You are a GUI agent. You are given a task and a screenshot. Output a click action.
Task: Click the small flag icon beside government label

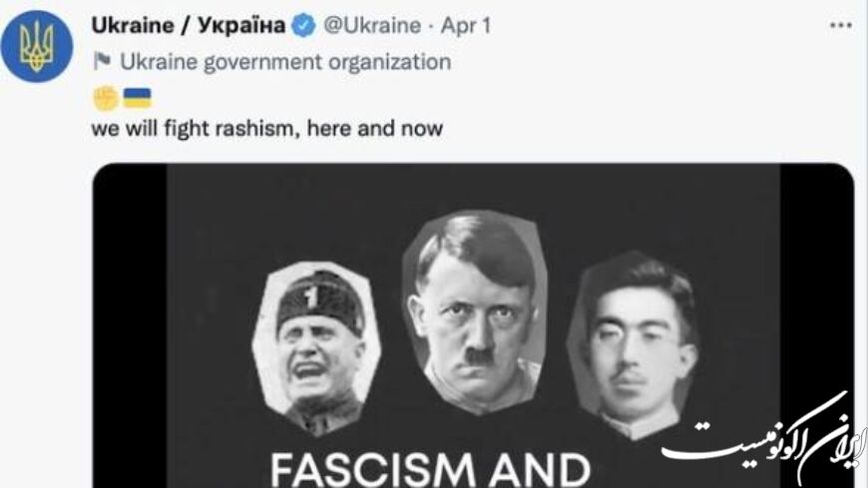(x=102, y=61)
